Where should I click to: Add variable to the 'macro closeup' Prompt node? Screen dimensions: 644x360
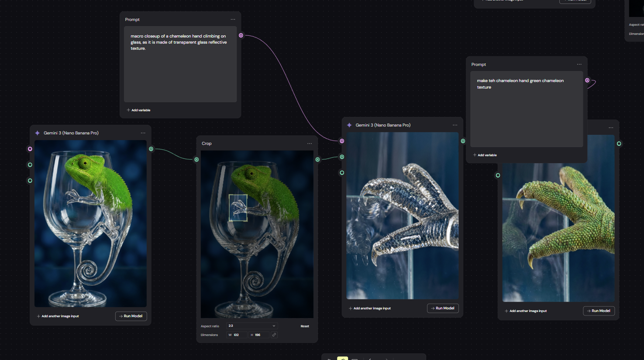138,110
